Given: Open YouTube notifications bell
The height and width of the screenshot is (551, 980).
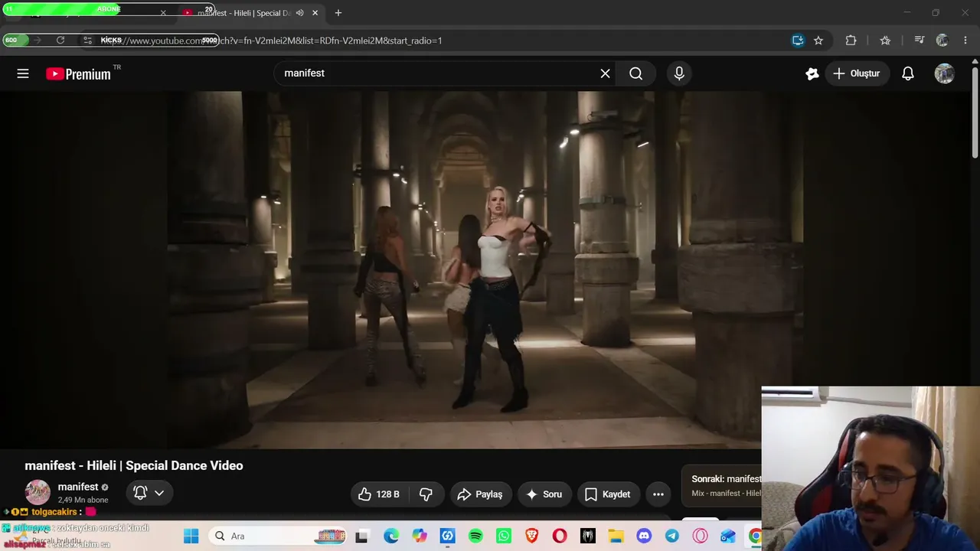Looking at the screenshot, I should coord(908,73).
